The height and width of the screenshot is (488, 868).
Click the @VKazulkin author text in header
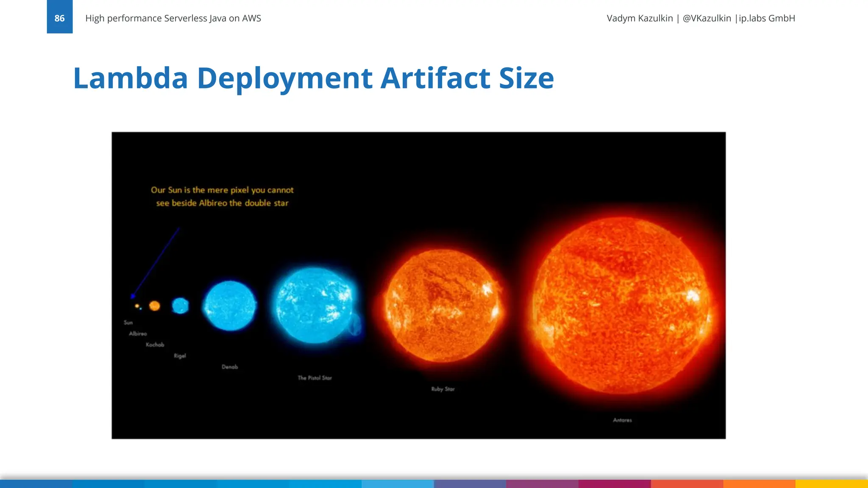pyautogui.click(x=707, y=18)
